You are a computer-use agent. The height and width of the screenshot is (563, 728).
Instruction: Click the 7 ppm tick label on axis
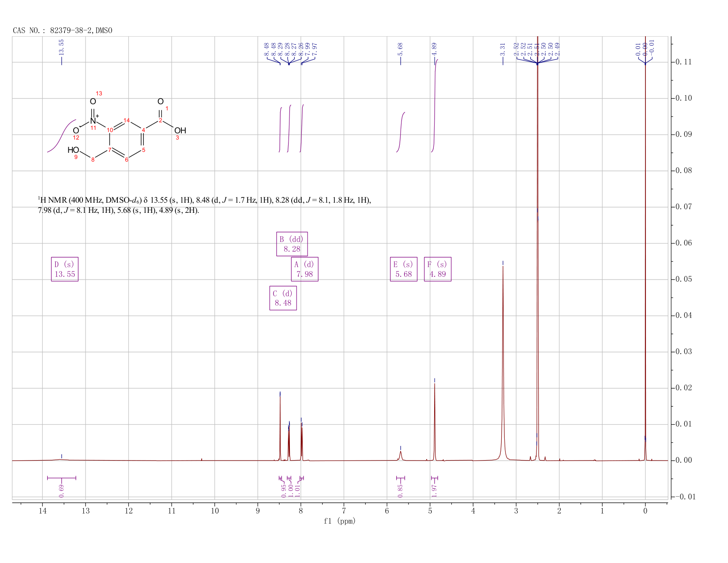click(344, 511)
